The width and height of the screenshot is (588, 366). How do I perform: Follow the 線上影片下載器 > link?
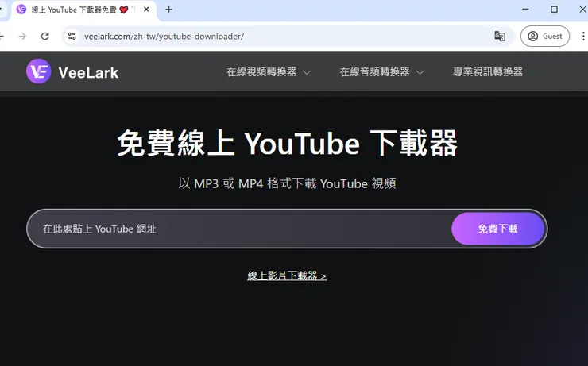tap(287, 276)
